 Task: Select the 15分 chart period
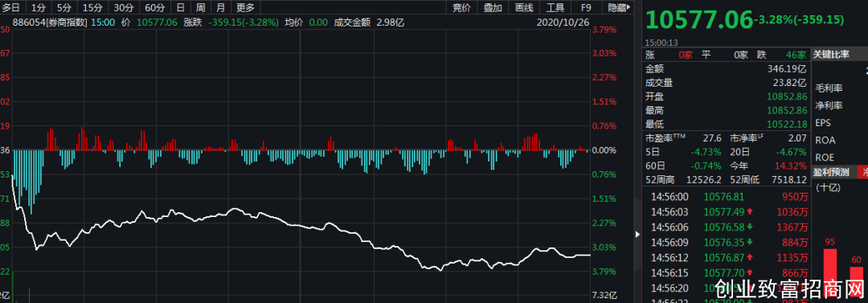click(91, 7)
